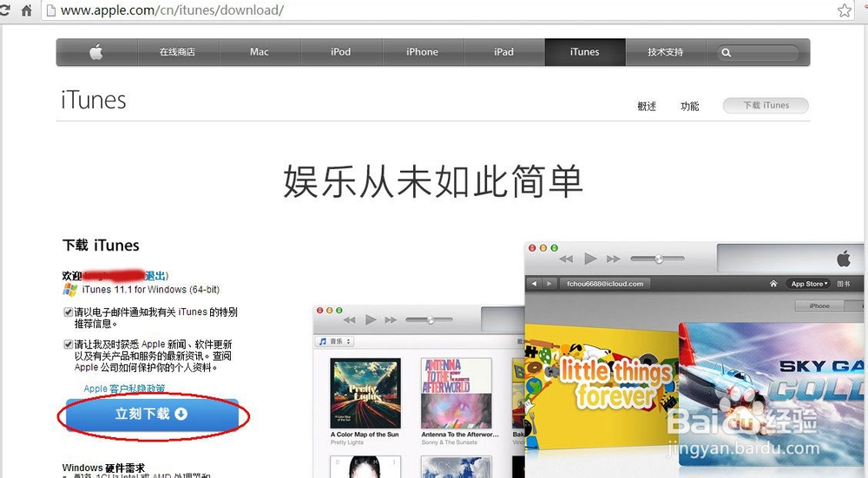Click the iPhone segment in iTunes store window
The height and width of the screenshot is (478, 868).
(819, 306)
